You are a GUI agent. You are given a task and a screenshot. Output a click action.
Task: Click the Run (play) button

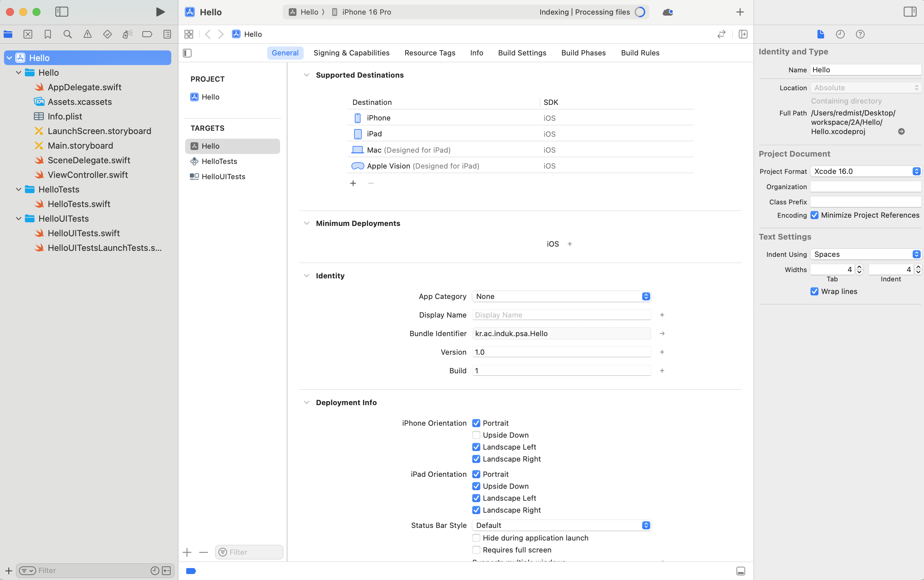click(160, 12)
